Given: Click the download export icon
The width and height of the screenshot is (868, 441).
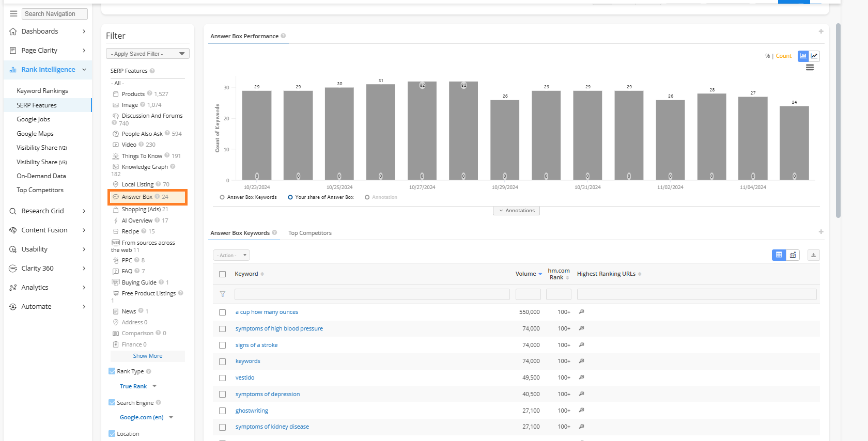Looking at the screenshot, I should coord(813,255).
